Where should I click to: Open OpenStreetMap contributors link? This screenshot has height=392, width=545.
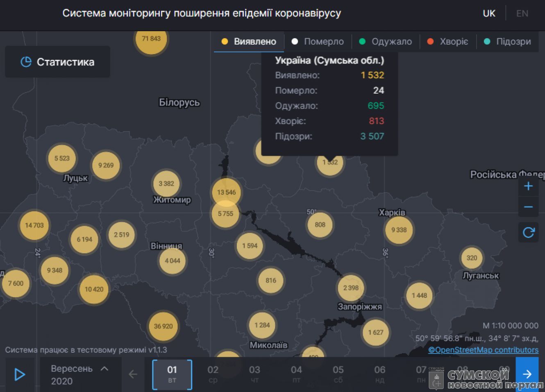(x=483, y=350)
